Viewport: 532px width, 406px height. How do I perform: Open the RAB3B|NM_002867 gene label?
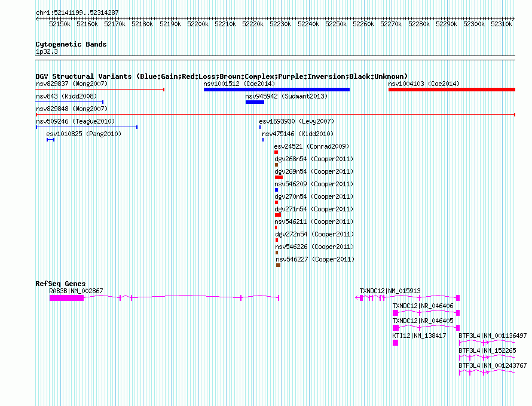[x=76, y=291]
